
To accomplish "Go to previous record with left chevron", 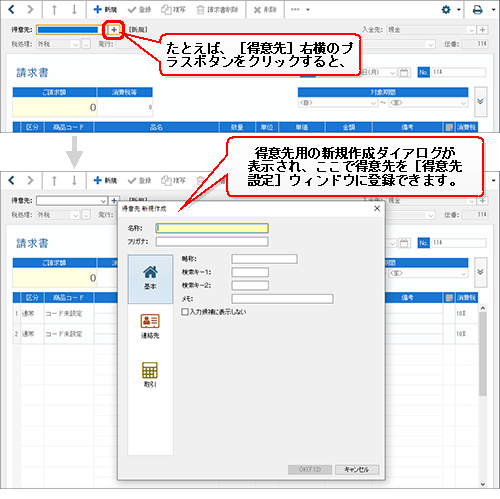I will [12, 9].
